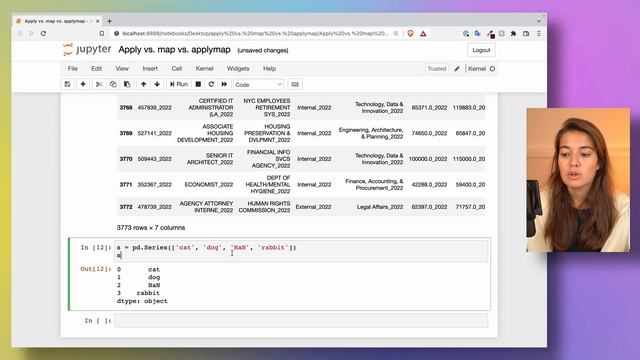Click the Logout button
Screen dimensions: 640x360
pos(481,50)
